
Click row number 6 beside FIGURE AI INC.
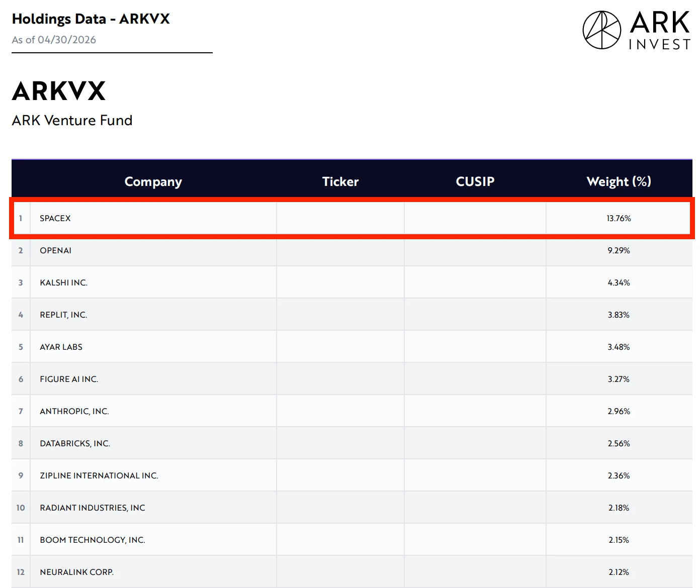[21, 379]
